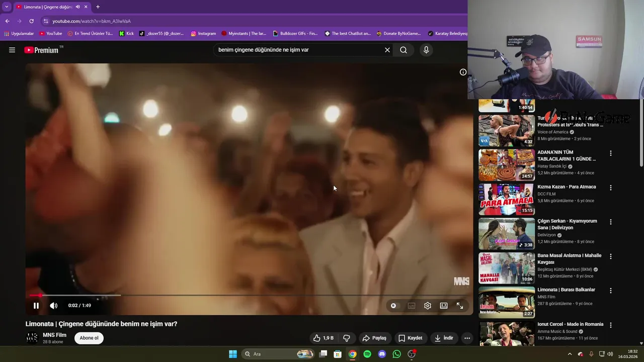Open the MNS Film channel avatar
This screenshot has width=644, height=362.
coord(32,338)
